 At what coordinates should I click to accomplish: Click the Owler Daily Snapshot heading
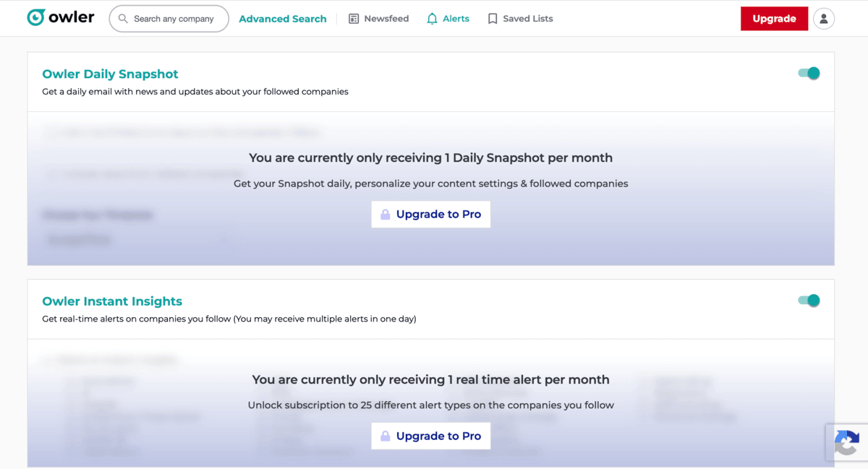click(110, 74)
